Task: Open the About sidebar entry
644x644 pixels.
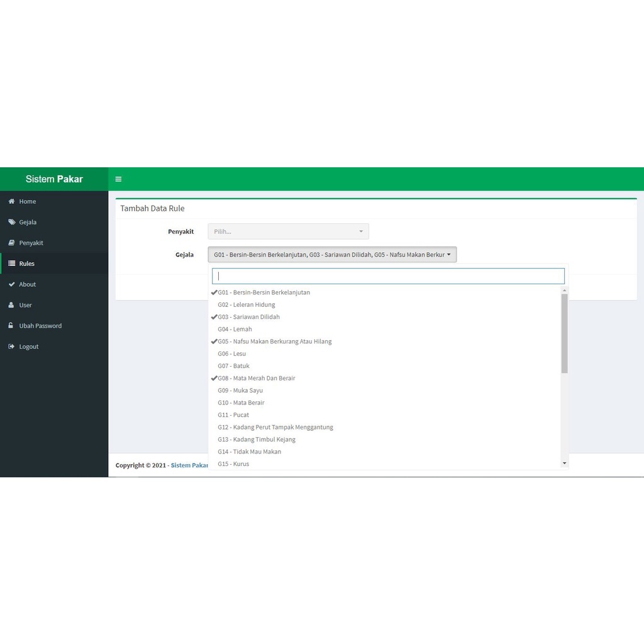Action: point(54,284)
